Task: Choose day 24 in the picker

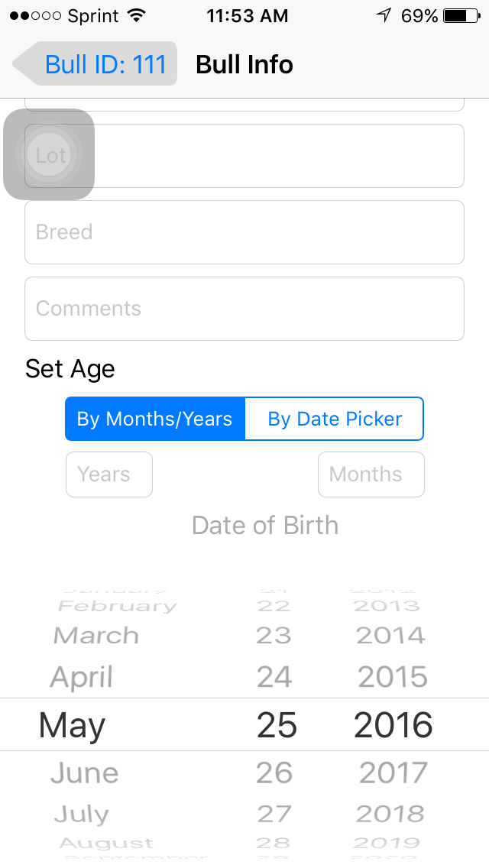Action: [274, 677]
